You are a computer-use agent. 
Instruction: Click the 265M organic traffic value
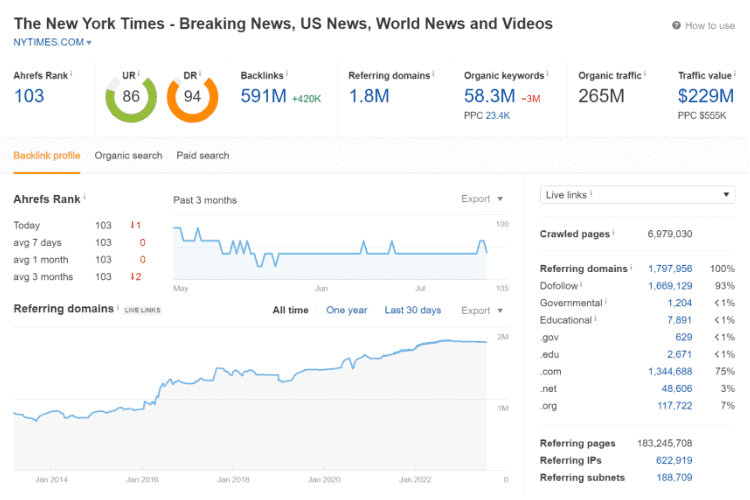[x=601, y=96]
